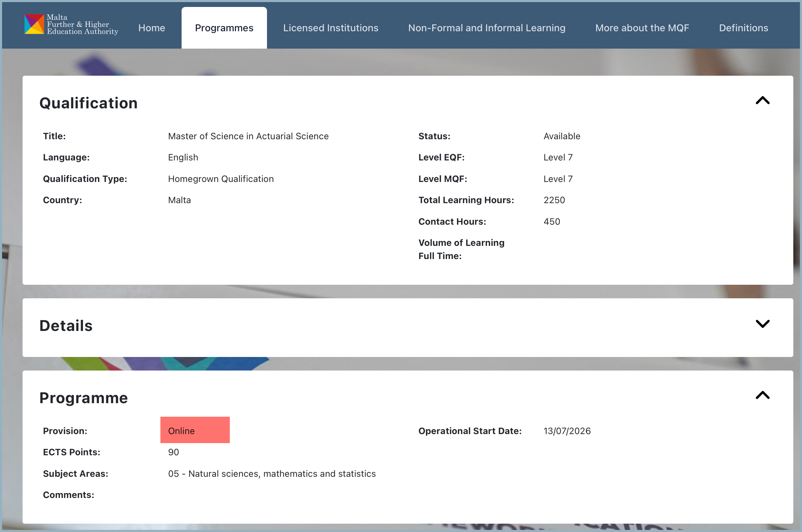The height and width of the screenshot is (532, 802).
Task: Click the Country value 'Malta'
Action: coord(179,200)
